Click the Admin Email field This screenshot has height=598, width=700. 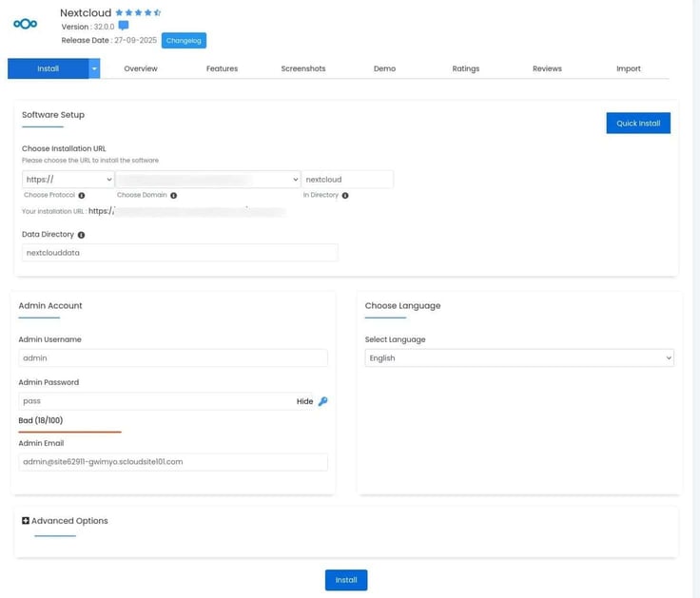(x=173, y=462)
